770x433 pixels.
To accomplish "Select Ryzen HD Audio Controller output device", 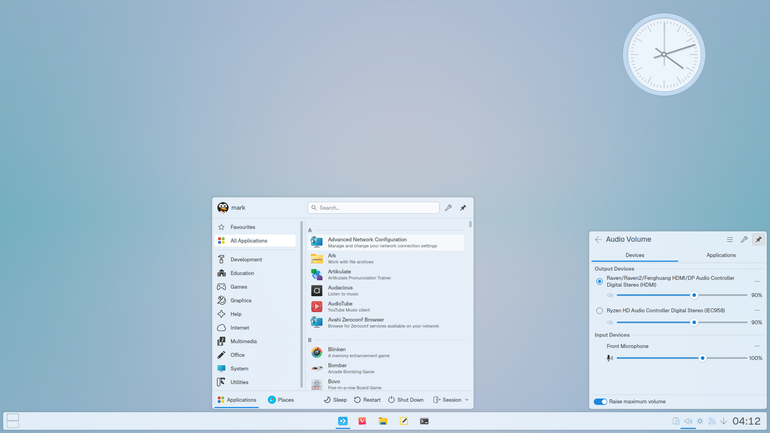I will coord(599,311).
